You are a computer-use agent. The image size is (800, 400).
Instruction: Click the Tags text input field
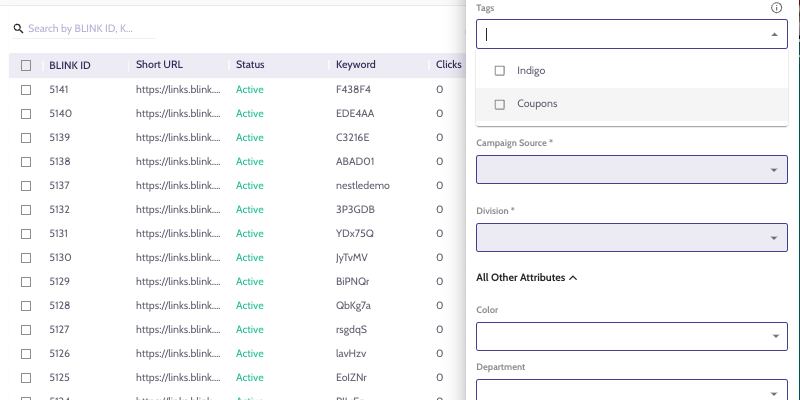620,34
